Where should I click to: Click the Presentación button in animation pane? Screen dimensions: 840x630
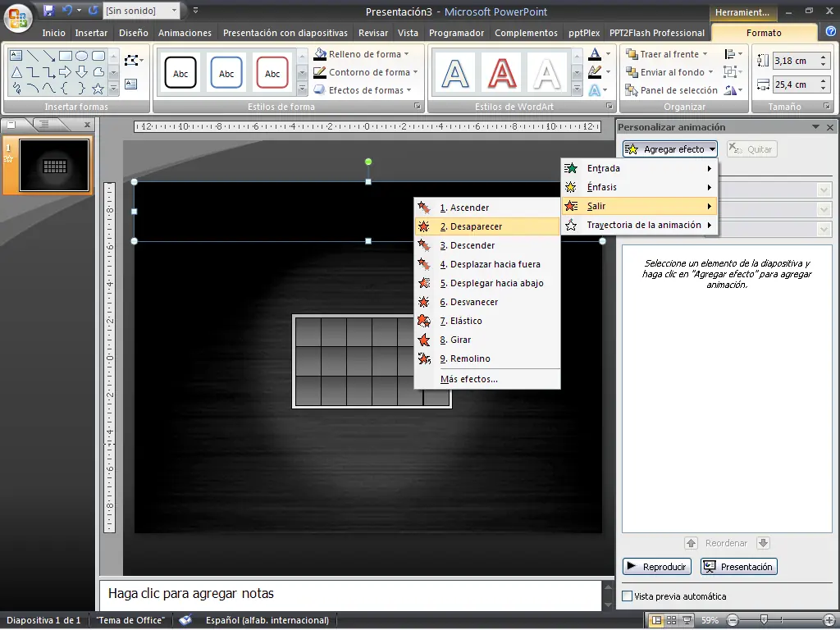[739, 567]
